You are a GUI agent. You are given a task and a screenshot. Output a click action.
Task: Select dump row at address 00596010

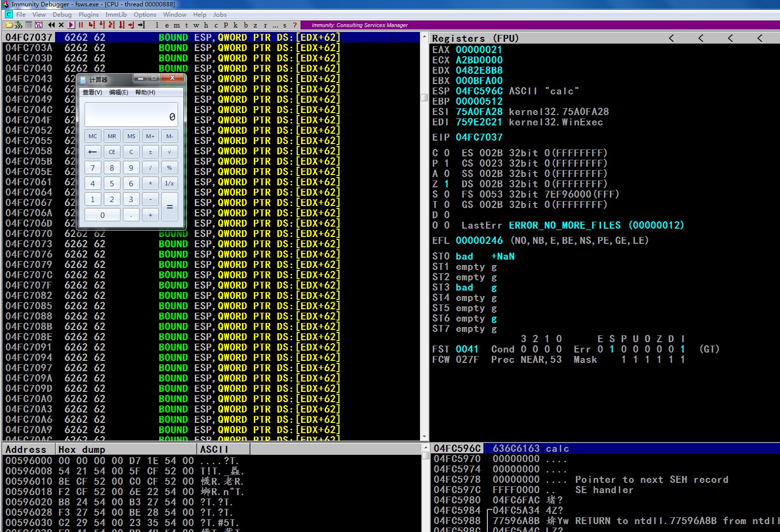coord(211,481)
